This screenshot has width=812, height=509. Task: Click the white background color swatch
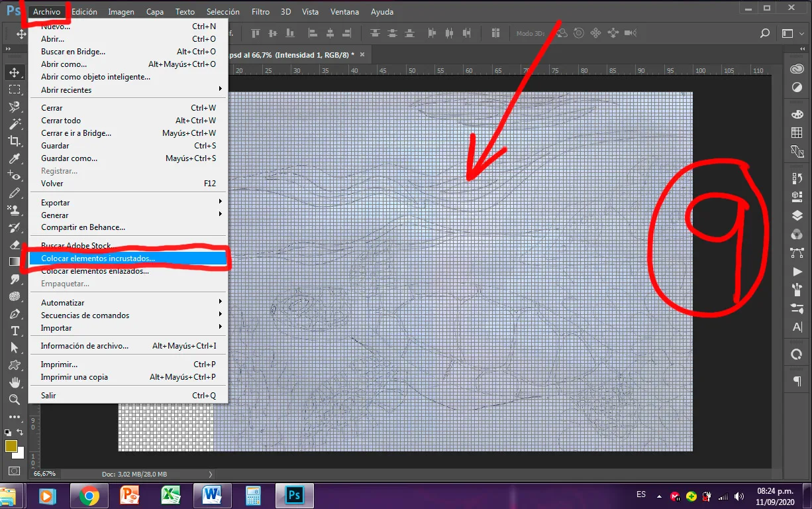[21, 454]
